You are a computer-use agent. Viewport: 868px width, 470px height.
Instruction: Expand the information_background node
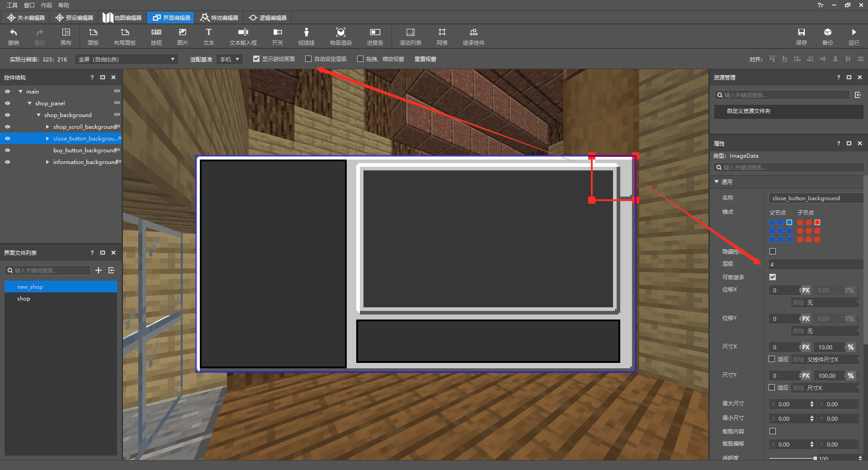coord(47,162)
